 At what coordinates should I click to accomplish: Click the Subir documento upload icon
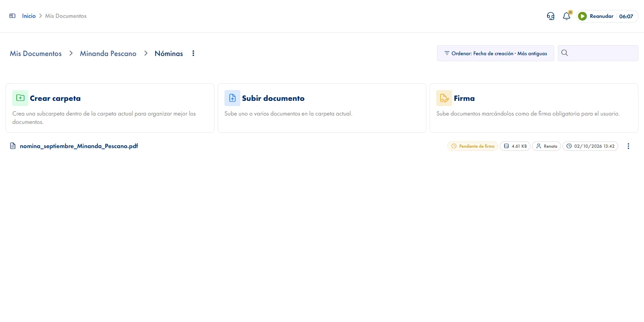coord(232,98)
